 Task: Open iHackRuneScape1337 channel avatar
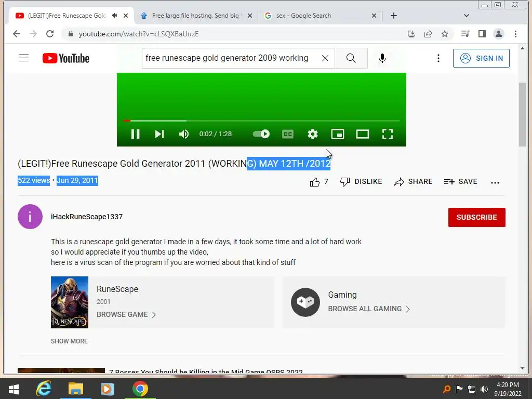pos(30,217)
